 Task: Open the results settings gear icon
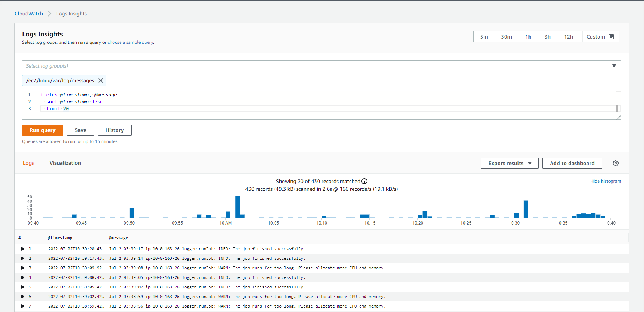[616, 163]
